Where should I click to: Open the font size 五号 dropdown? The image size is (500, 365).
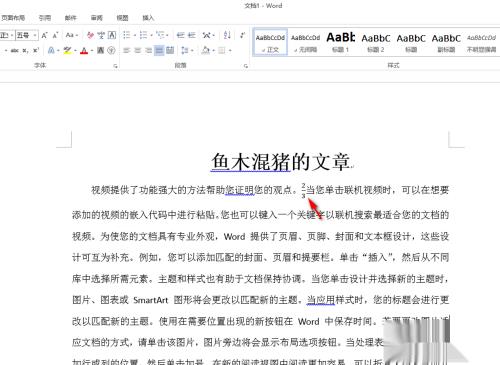[x=35, y=35]
